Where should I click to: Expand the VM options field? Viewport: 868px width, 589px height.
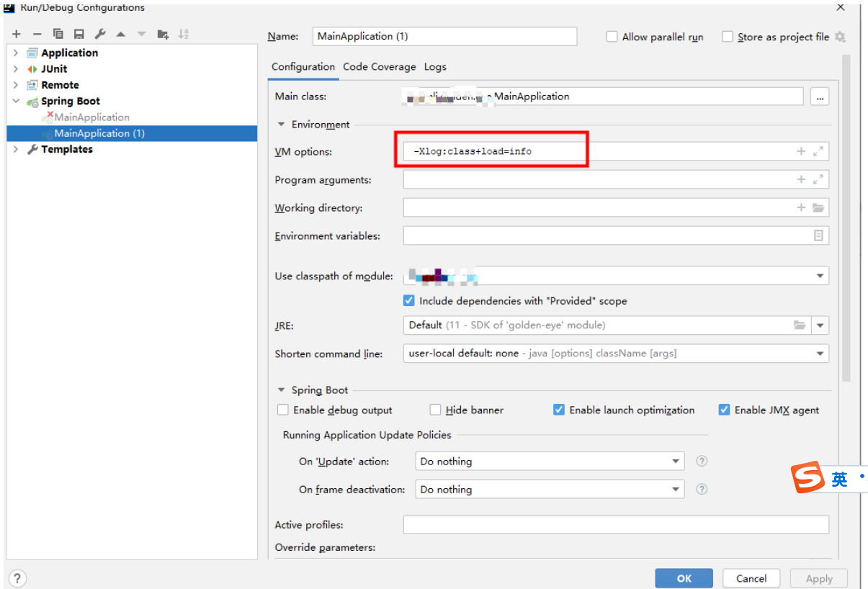point(818,151)
